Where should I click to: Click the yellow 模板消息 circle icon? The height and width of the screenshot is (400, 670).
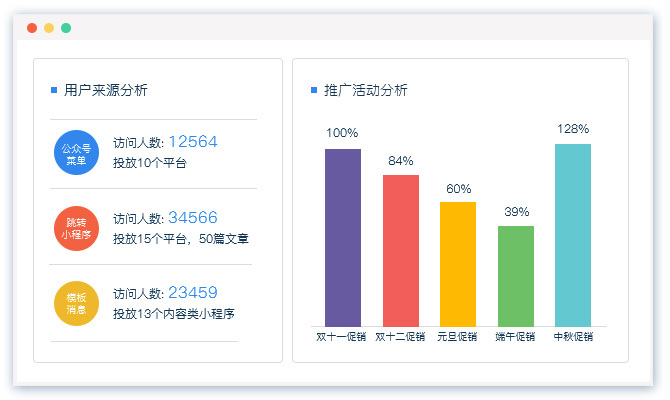[77, 303]
